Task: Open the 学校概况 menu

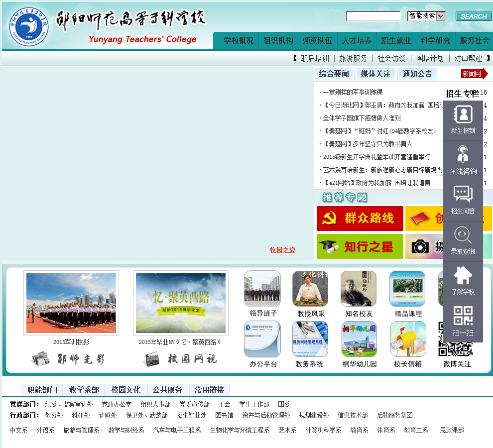Action: [x=239, y=40]
